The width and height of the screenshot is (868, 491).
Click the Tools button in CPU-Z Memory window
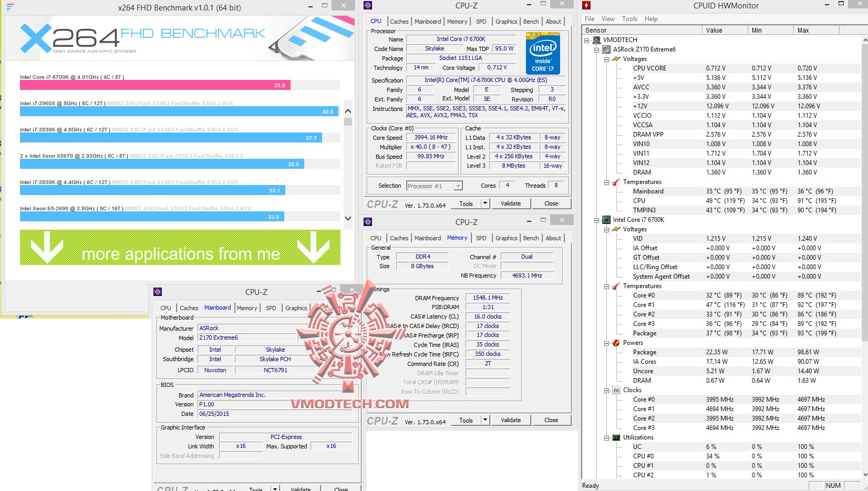coord(466,420)
